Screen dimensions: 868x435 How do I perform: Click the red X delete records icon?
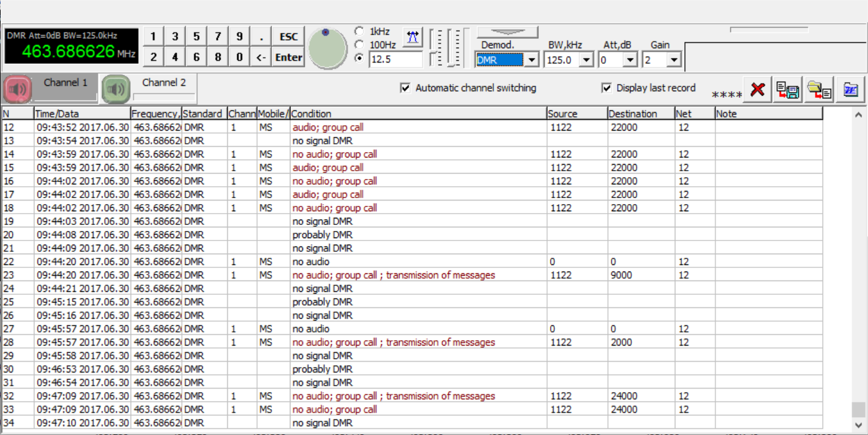point(757,90)
